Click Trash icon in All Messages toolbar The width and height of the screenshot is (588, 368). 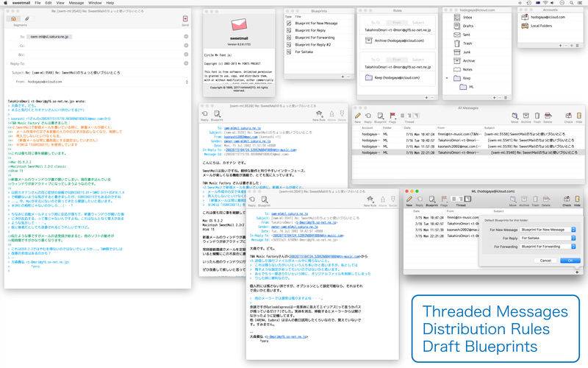pos(537,116)
